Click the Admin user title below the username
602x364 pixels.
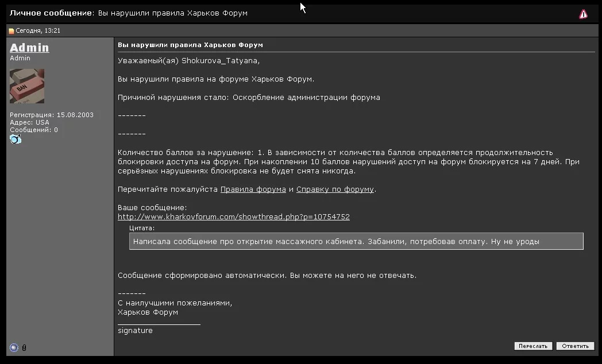[20, 58]
